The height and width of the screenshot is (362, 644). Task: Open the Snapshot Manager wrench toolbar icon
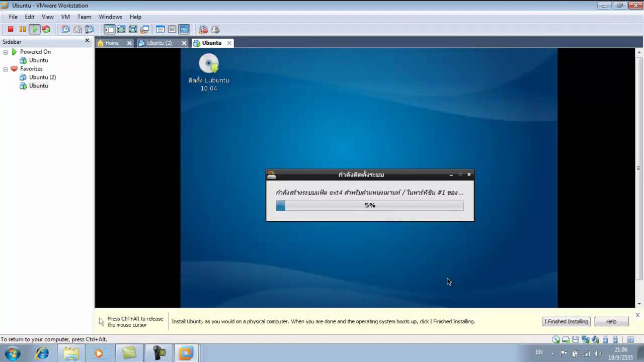pyautogui.click(x=90, y=29)
